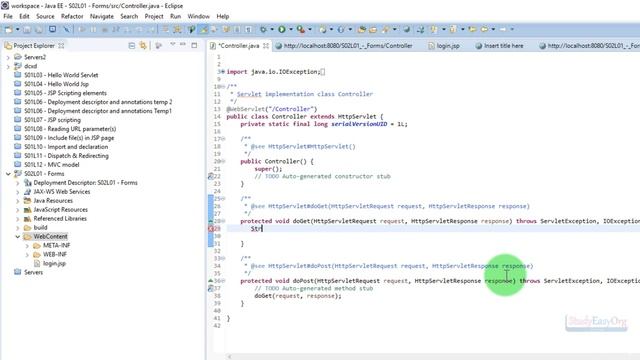Collapse the S02L01 - Forms project
This screenshot has height=360, width=640.
click(8, 174)
